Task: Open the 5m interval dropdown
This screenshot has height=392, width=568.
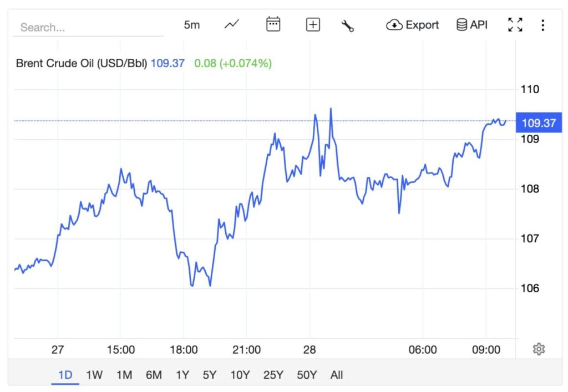Action: 192,24
